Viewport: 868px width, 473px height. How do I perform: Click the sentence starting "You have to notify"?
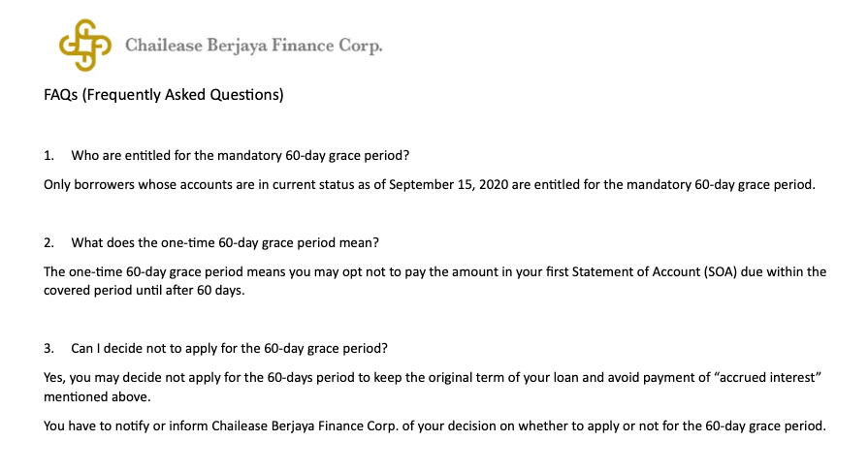coord(435,426)
